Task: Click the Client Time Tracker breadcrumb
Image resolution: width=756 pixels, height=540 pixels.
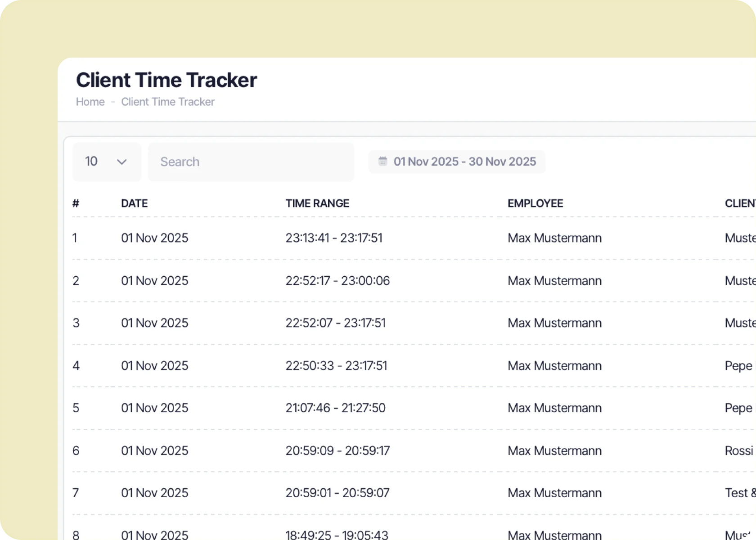Action: coord(167,102)
